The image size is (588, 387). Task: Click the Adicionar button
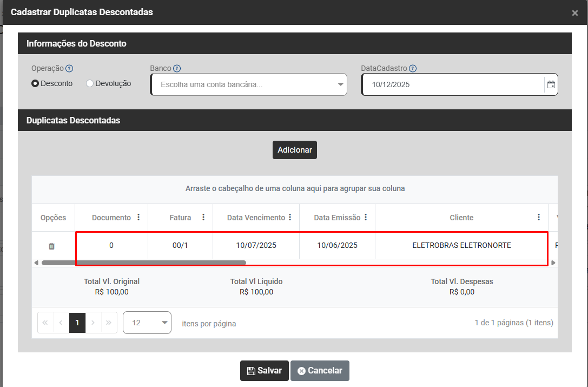point(294,150)
